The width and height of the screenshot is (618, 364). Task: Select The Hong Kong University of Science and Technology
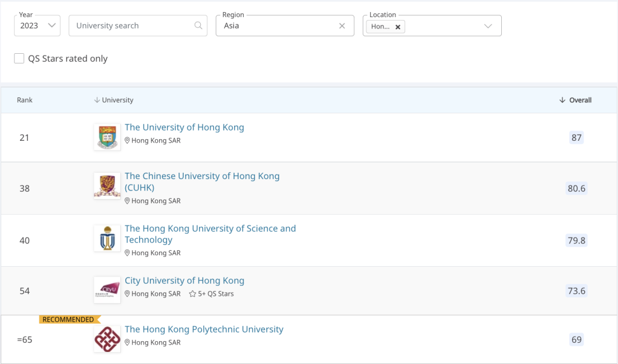pos(210,234)
